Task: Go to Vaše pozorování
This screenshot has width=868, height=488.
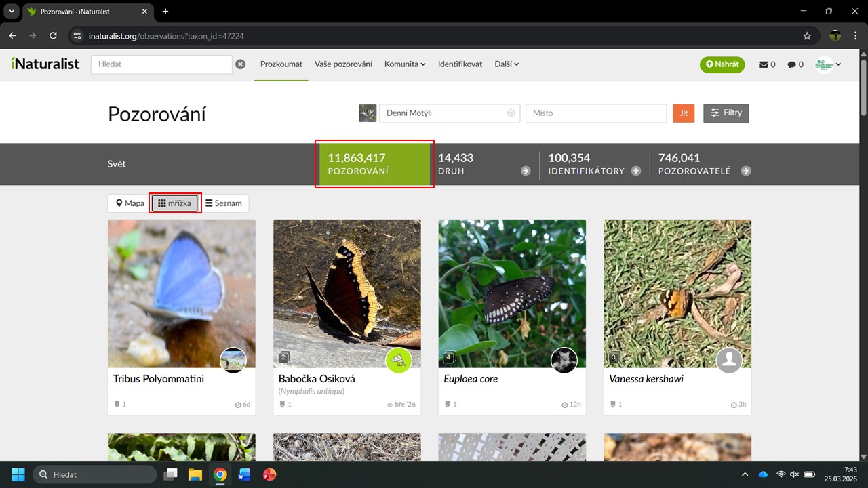Action: click(343, 64)
